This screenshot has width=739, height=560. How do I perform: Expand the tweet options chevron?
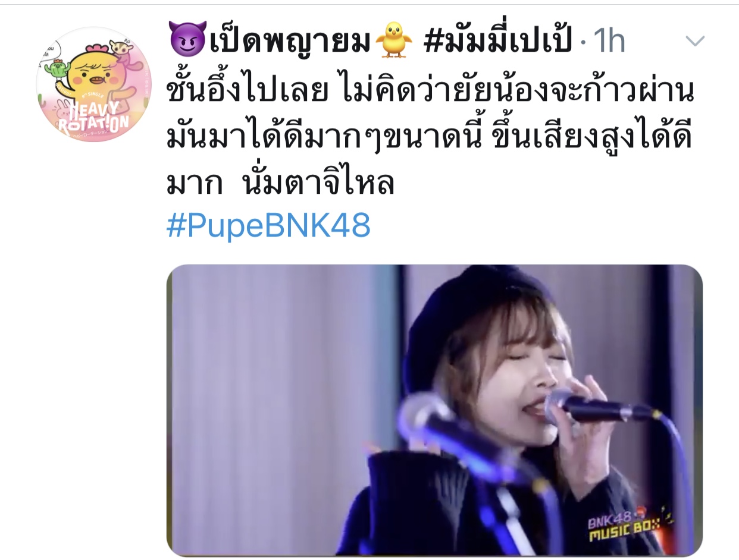pos(695,42)
